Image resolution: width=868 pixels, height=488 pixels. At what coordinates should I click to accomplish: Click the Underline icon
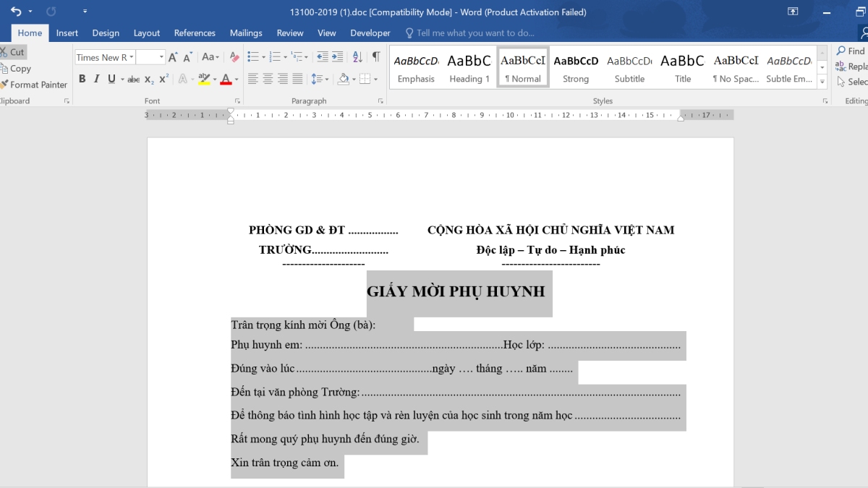click(x=110, y=80)
